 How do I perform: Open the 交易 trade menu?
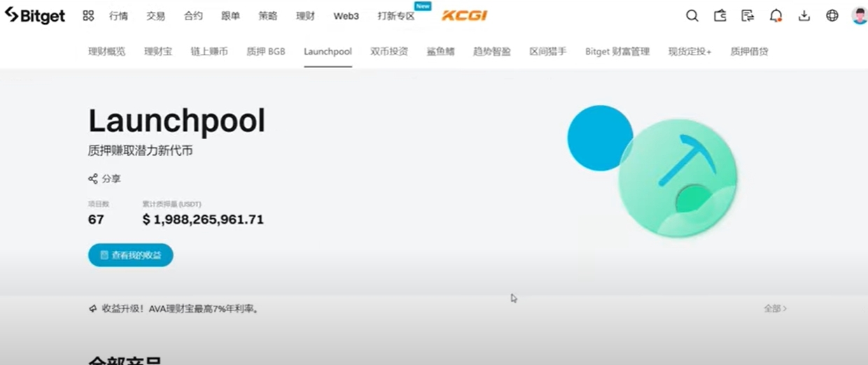click(x=155, y=16)
